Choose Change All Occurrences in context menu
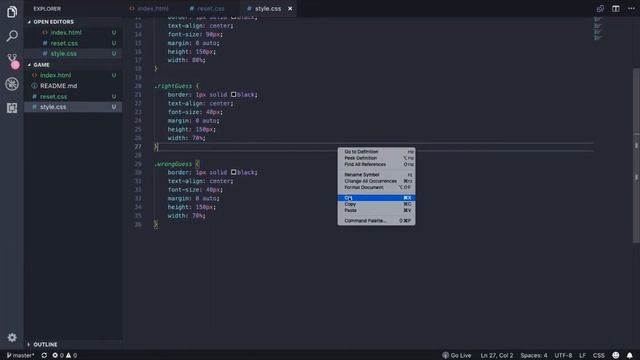The width and height of the screenshot is (640, 360). [376, 181]
